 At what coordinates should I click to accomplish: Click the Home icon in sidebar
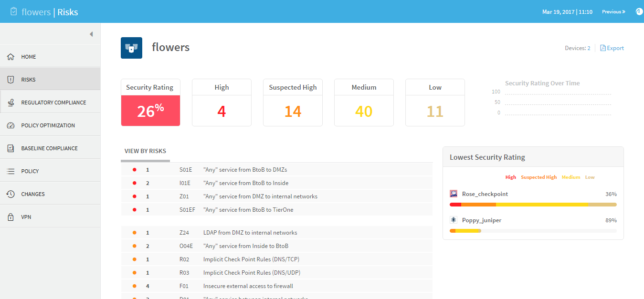tap(11, 57)
